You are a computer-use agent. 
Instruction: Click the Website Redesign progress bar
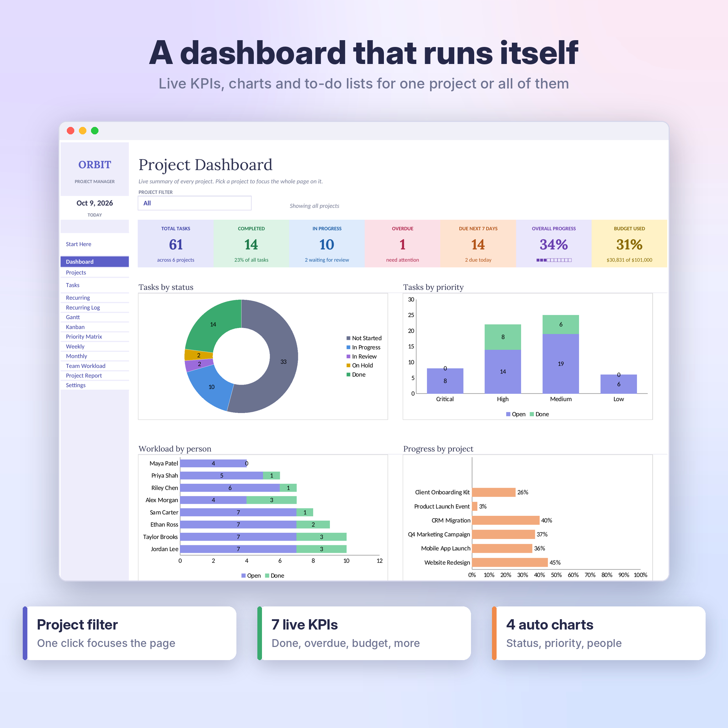[510, 563]
